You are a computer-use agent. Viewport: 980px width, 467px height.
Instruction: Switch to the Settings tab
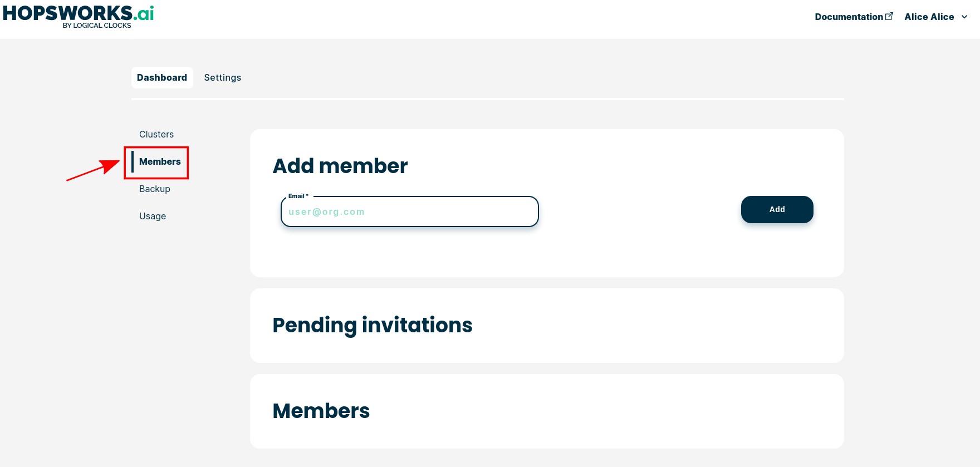tap(222, 77)
